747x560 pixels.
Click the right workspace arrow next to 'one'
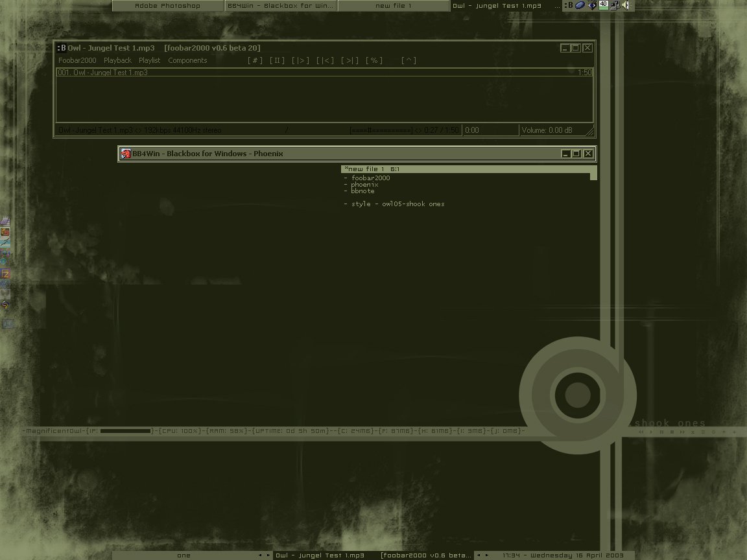pyautogui.click(x=268, y=555)
